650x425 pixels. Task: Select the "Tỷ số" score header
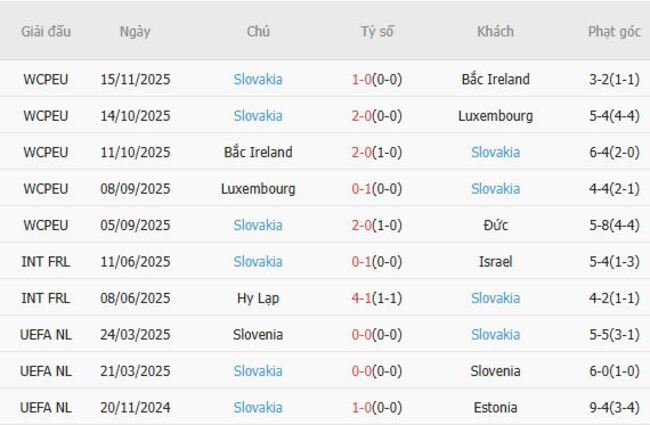pos(377,31)
